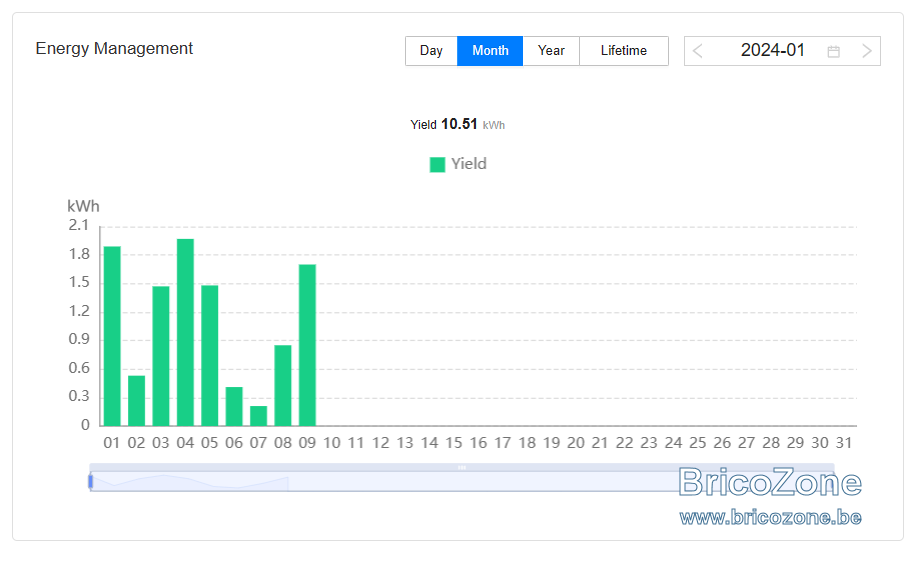Select the tallest bar for day 04
The image size is (915, 561).
(186, 332)
